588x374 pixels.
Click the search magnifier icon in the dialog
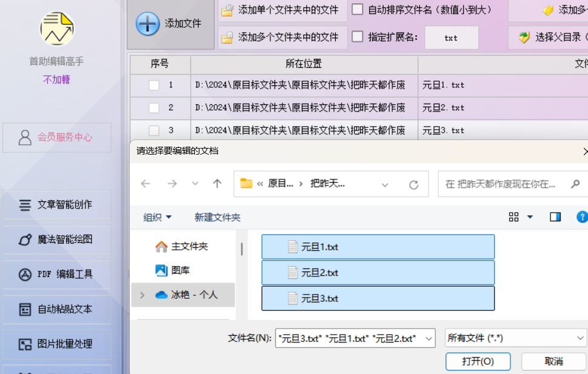click(575, 184)
